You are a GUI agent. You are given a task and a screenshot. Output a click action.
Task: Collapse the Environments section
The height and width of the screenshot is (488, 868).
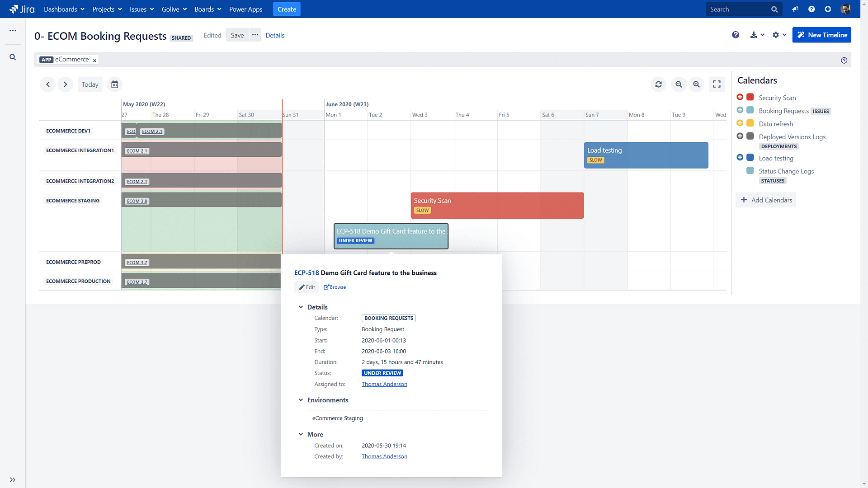[301, 400]
